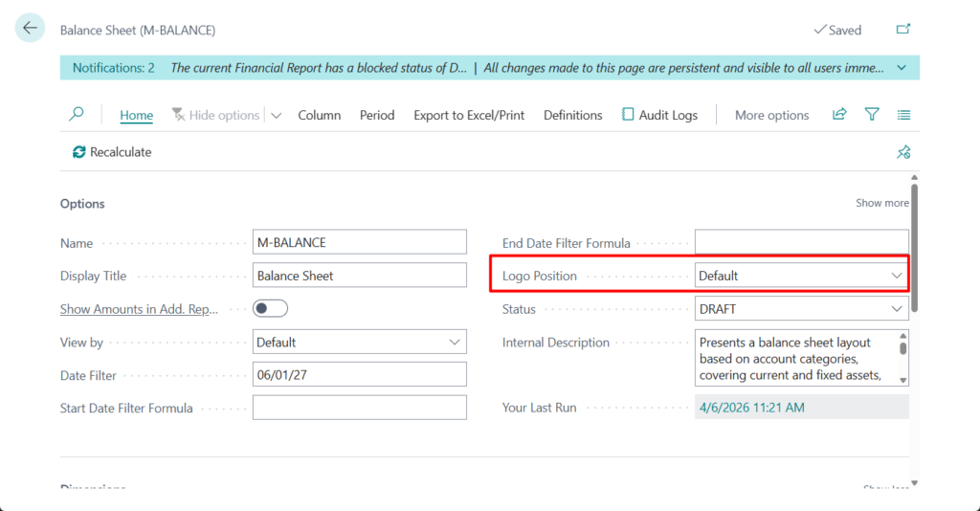Expand the notifications banner chevron
This screenshot has width=980, height=511.
(902, 68)
